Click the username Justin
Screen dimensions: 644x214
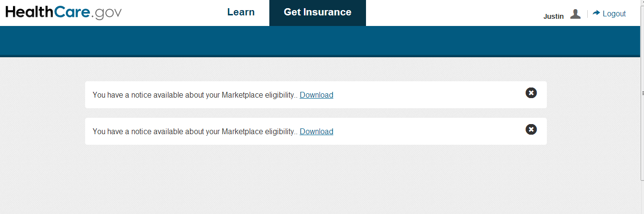(x=553, y=16)
